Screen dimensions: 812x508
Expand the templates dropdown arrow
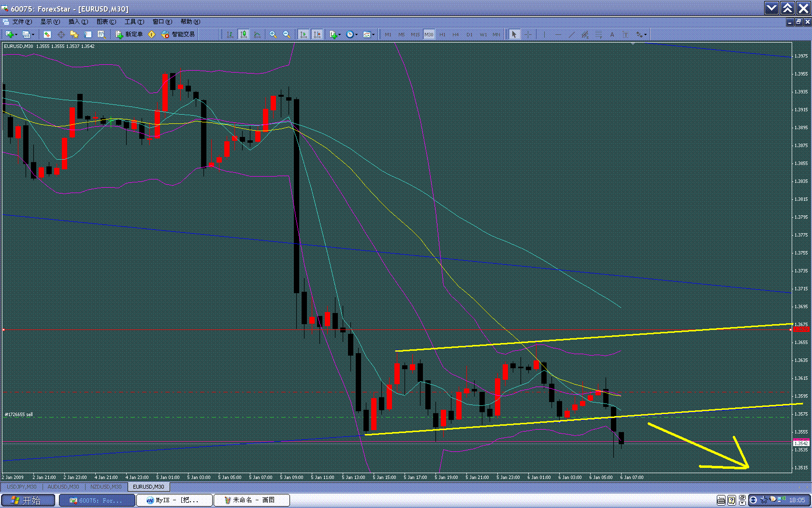point(374,34)
